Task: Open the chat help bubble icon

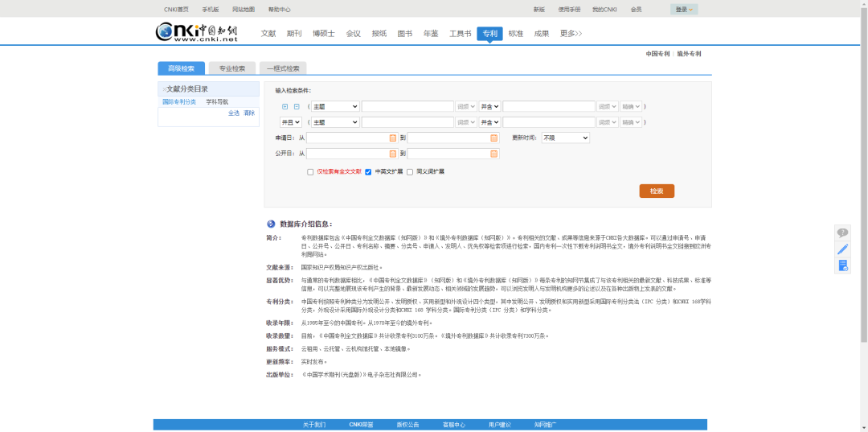Action: [842, 232]
